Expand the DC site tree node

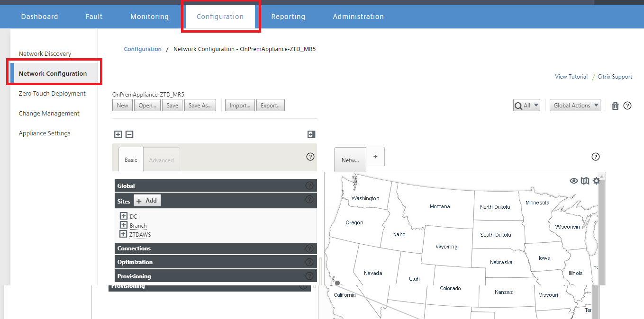click(124, 216)
